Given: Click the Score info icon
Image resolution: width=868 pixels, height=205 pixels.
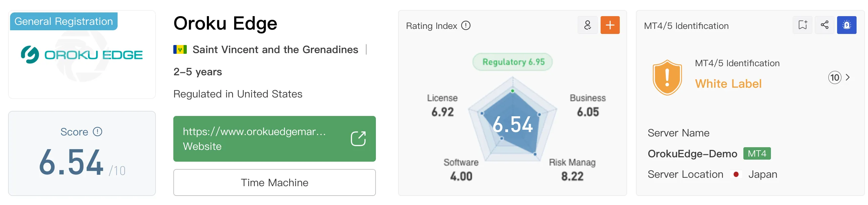Looking at the screenshot, I should (97, 131).
